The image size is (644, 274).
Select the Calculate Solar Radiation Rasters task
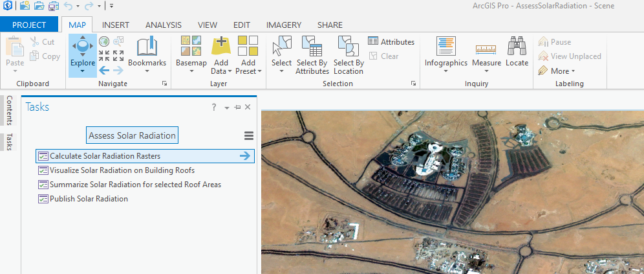click(145, 156)
